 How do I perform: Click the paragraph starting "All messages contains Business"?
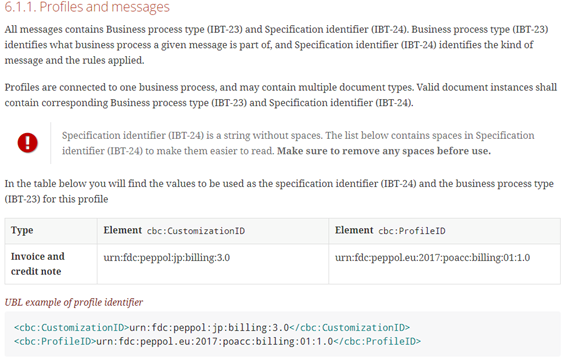pyautogui.click(x=277, y=45)
